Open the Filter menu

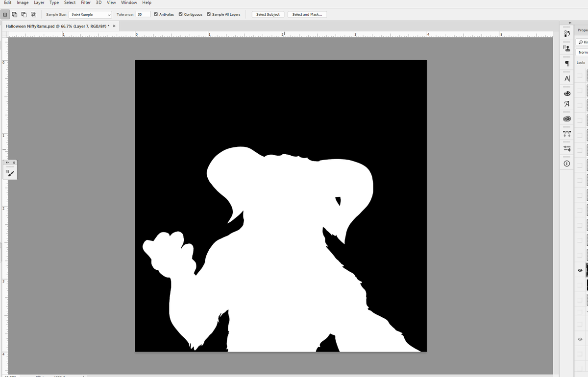[86, 2]
